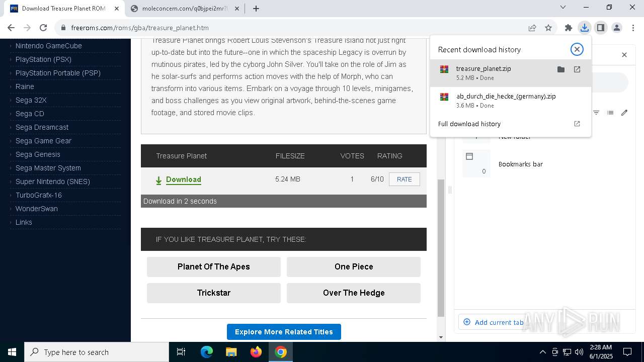Click the green Download link

(183, 179)
